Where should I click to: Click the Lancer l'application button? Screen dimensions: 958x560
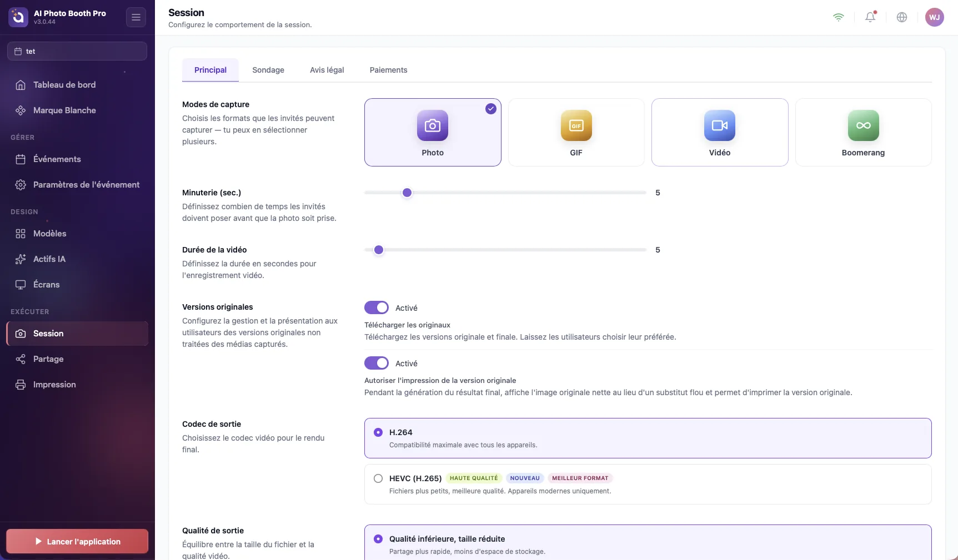77,541
